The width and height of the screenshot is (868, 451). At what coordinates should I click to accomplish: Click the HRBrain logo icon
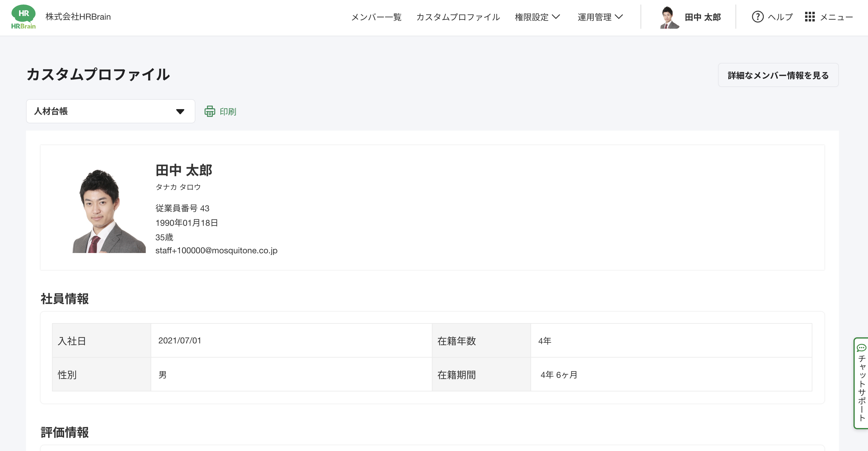(23, 17)
